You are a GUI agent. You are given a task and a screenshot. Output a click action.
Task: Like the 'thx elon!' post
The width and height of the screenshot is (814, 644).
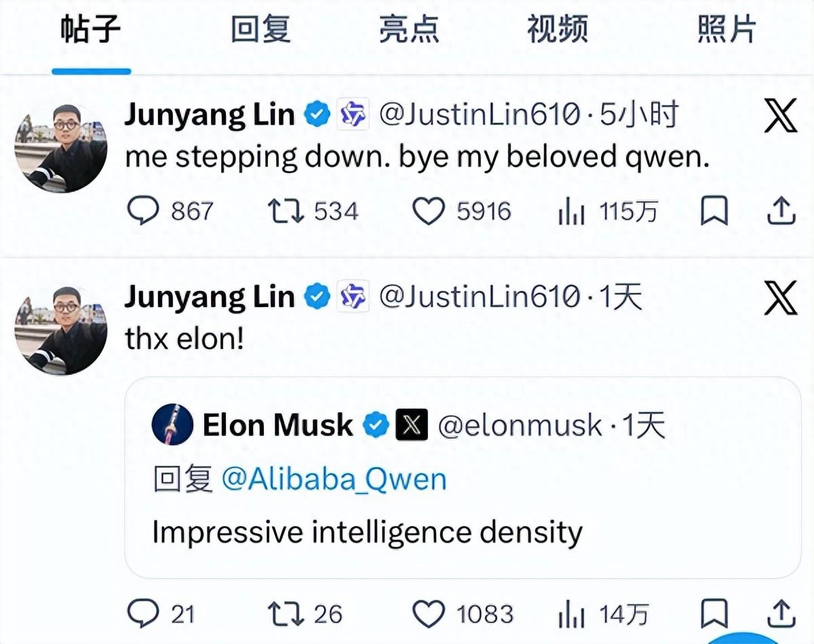click(x=429, y=614)
